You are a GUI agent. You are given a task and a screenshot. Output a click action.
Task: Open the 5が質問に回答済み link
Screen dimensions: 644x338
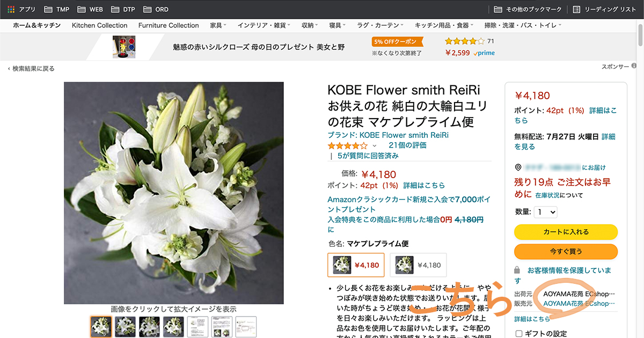tap(368, 156)
